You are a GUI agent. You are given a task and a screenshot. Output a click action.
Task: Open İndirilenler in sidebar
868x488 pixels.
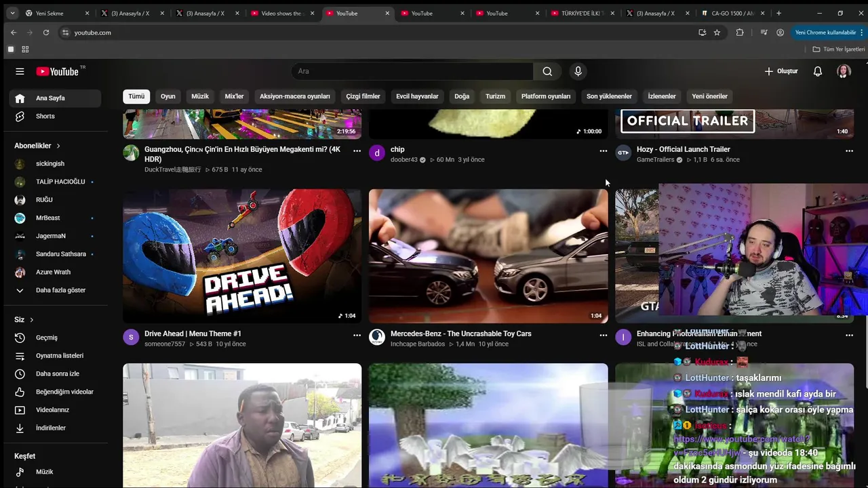point(56,428)
